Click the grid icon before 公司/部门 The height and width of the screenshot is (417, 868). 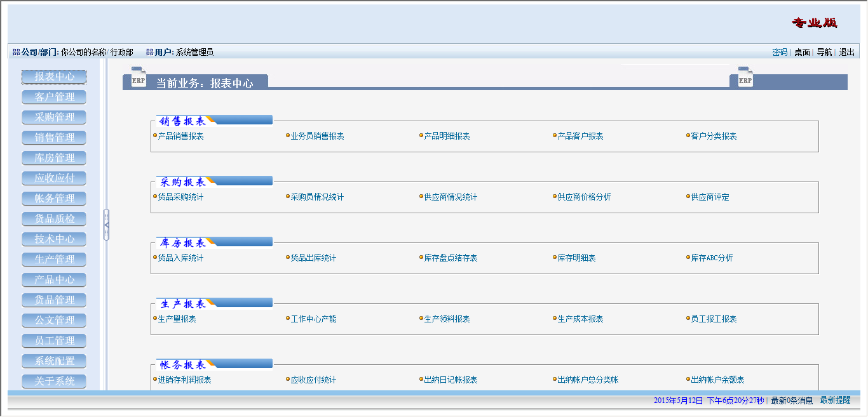[17, 52]
